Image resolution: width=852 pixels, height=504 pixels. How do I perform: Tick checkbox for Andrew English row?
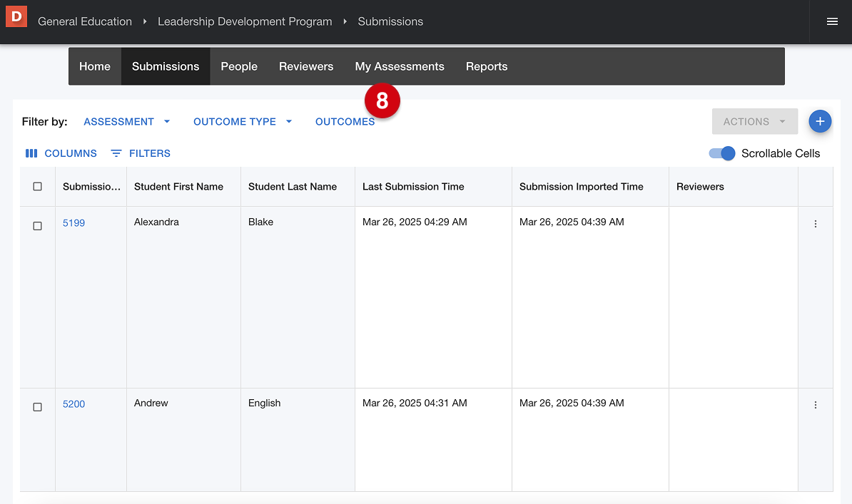coord(38,407)
